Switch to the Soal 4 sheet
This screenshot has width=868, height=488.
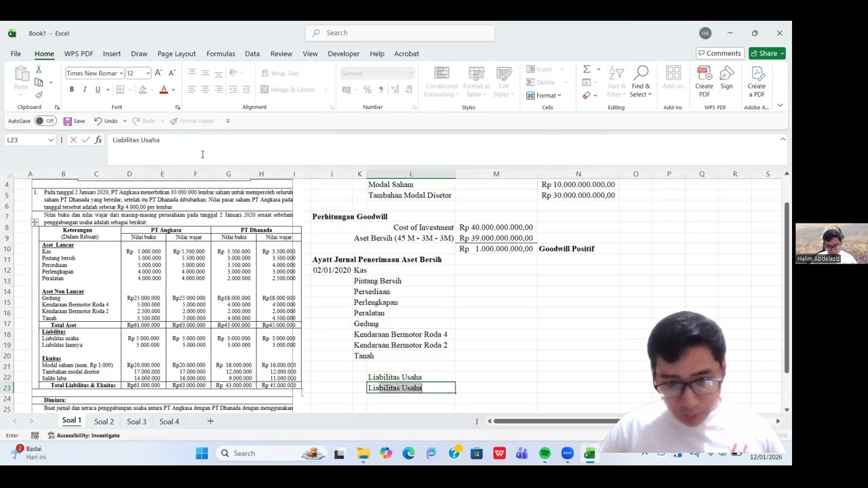tap(169, 422)
